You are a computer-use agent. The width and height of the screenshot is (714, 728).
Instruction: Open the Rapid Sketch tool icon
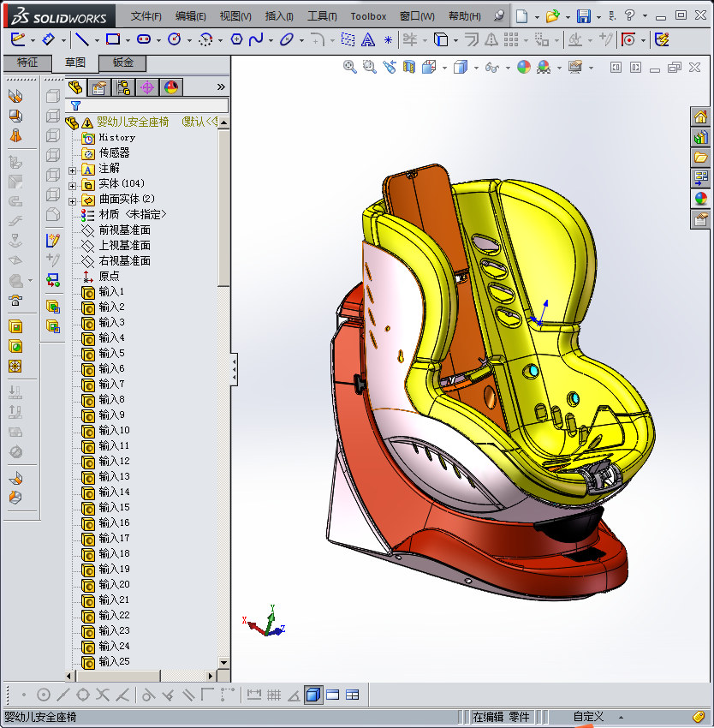click(x=662, y=40)
